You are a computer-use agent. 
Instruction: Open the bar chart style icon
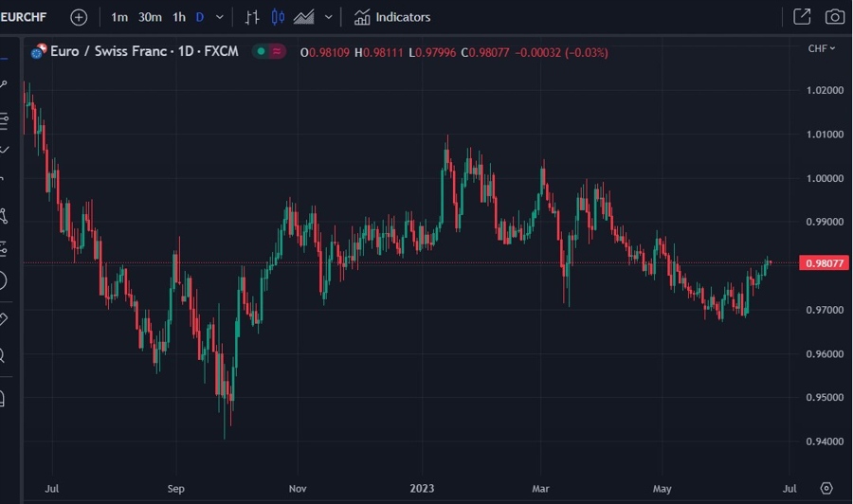[251, 17]
